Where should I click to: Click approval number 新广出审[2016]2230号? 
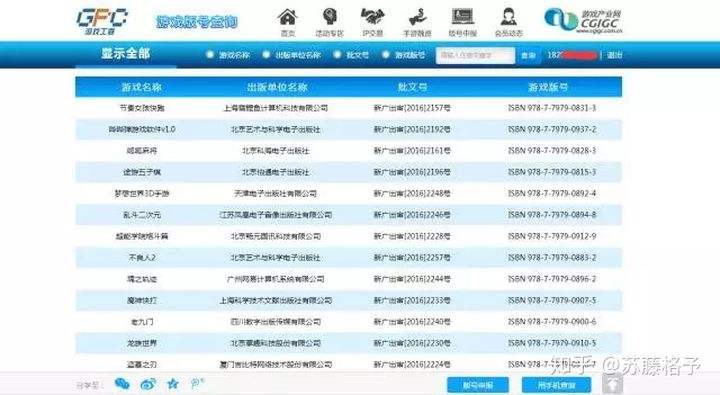[412, 343]
